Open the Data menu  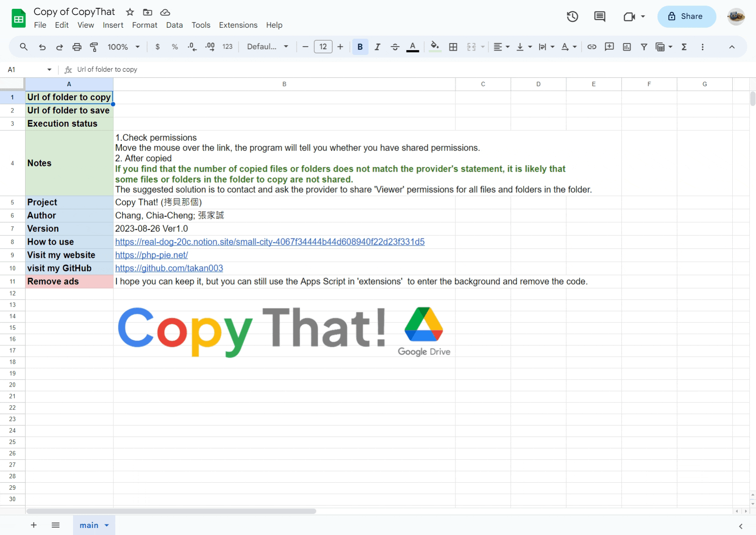[174, 25]
